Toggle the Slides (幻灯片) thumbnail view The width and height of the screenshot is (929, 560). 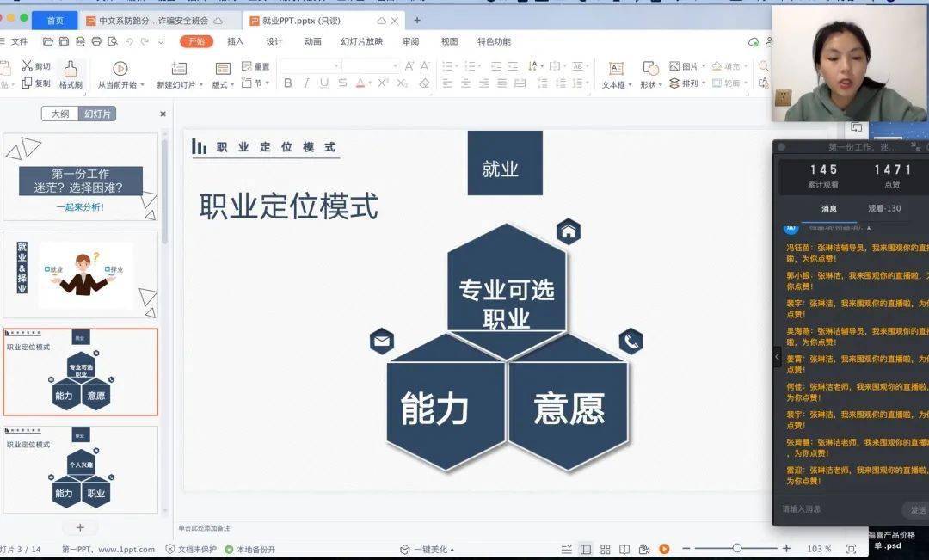(97, 114)
